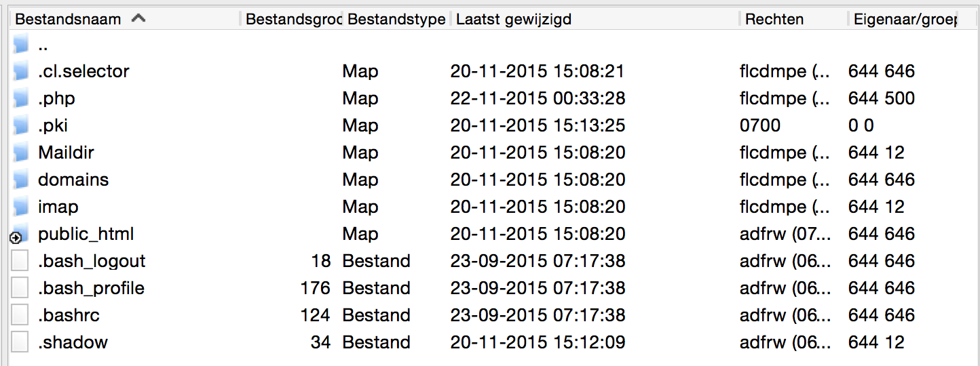Click the 0700 permissions value for .pki

coord(760,125)
